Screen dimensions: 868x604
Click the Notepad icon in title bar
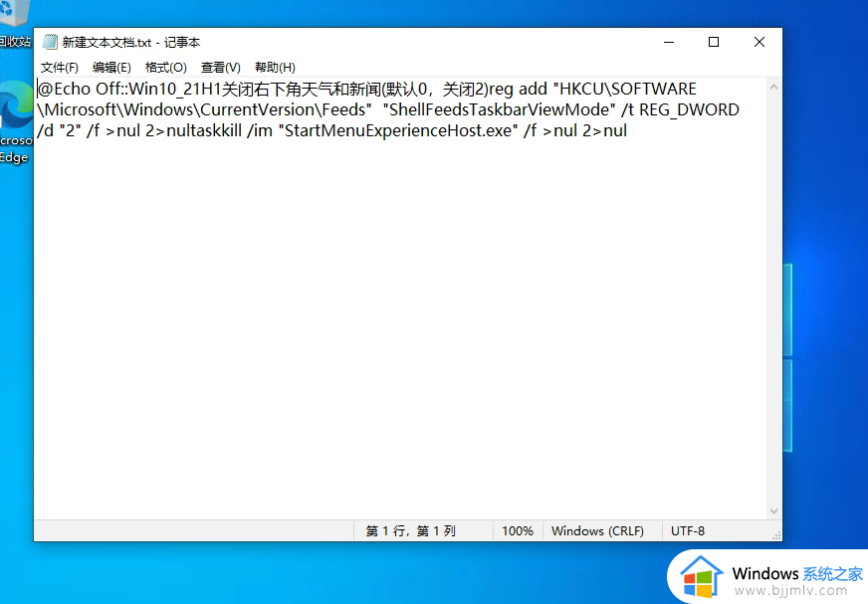[x=50, y=42]
